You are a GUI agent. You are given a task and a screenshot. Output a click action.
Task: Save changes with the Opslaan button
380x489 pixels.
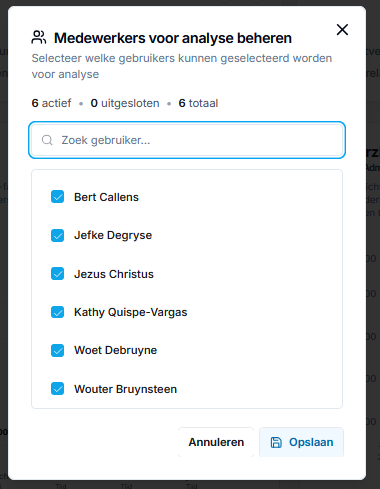point(301,442)
